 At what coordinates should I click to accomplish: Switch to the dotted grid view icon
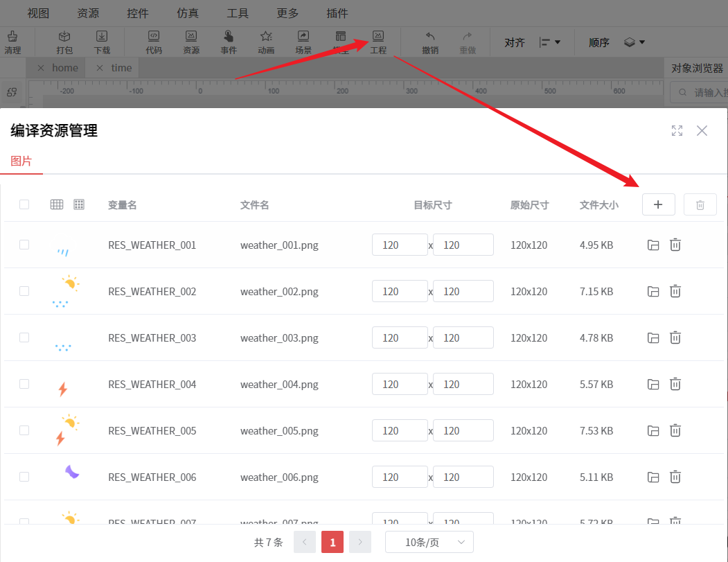79,204
